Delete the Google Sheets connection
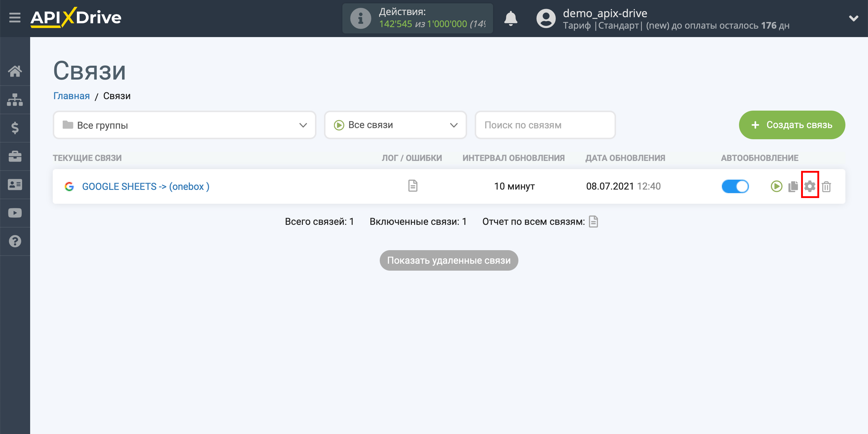This screenshot has width=868, height=434. (826, 186)
